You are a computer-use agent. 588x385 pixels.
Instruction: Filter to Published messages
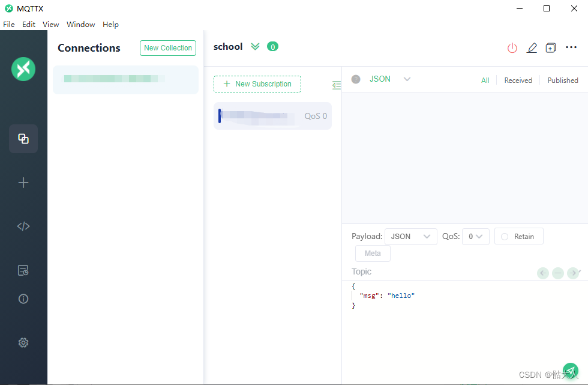click(563, 80)
